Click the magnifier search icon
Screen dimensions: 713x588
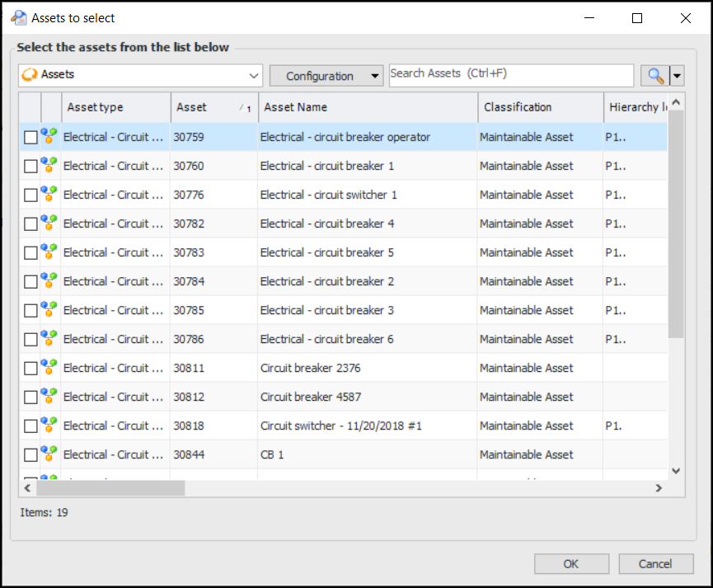[x=655, y=76]
